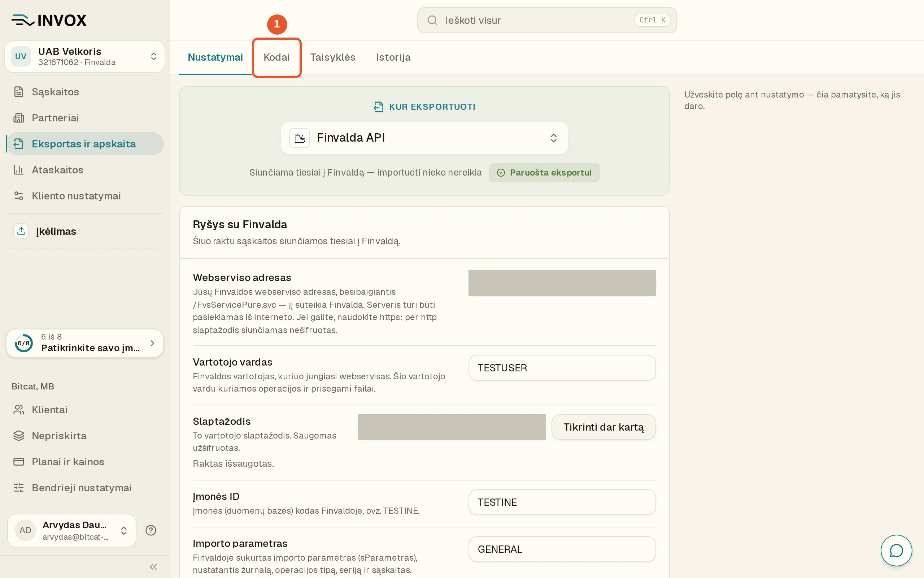Switch to the Istorija tab
Screen dimensions: 924x578
[393, 57]
